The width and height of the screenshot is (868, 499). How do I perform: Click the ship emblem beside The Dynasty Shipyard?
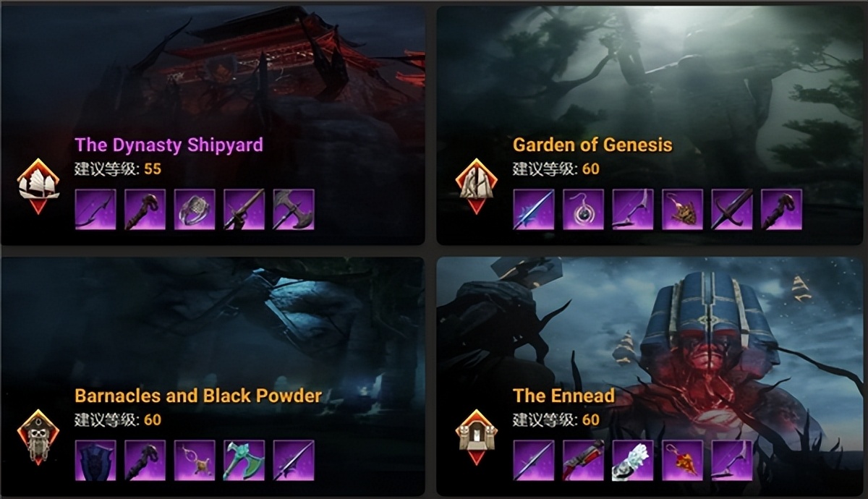tap(38, 186)
